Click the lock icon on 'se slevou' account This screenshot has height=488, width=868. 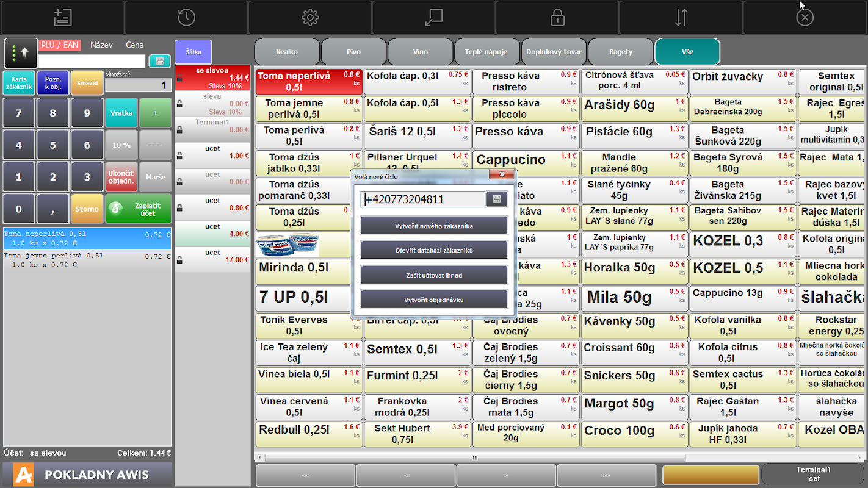179,77
